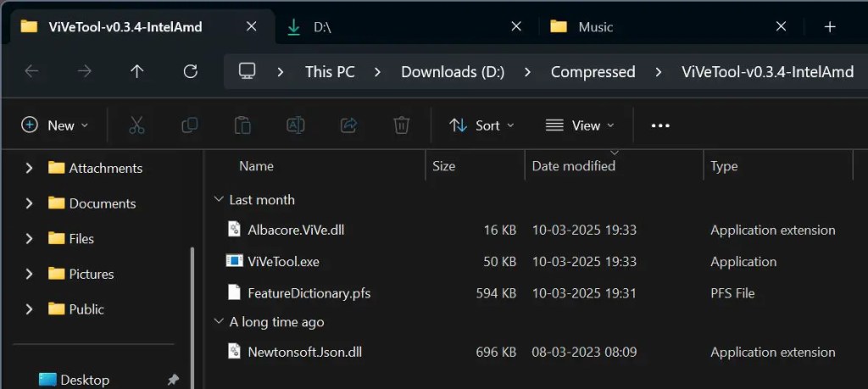Click the Newtonsoft.Json.dll file icon
Viewport: 868px width, 389px height.
(235, 352)
